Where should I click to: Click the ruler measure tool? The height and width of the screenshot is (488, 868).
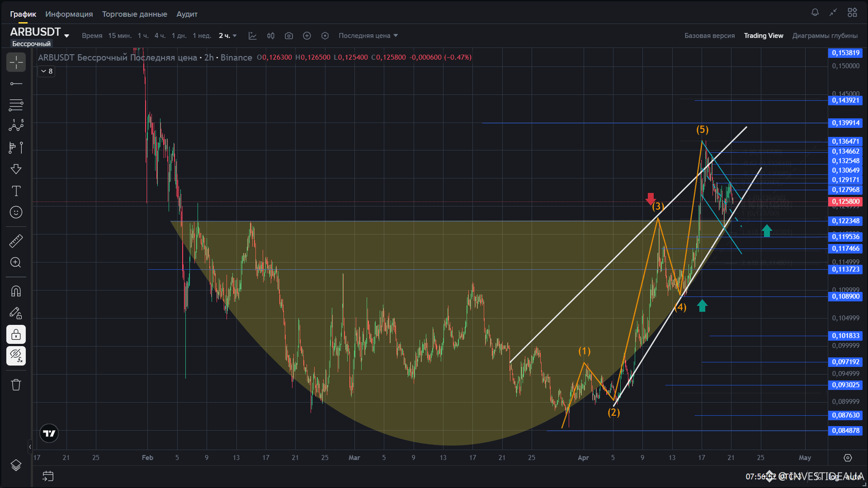point(16,241)
